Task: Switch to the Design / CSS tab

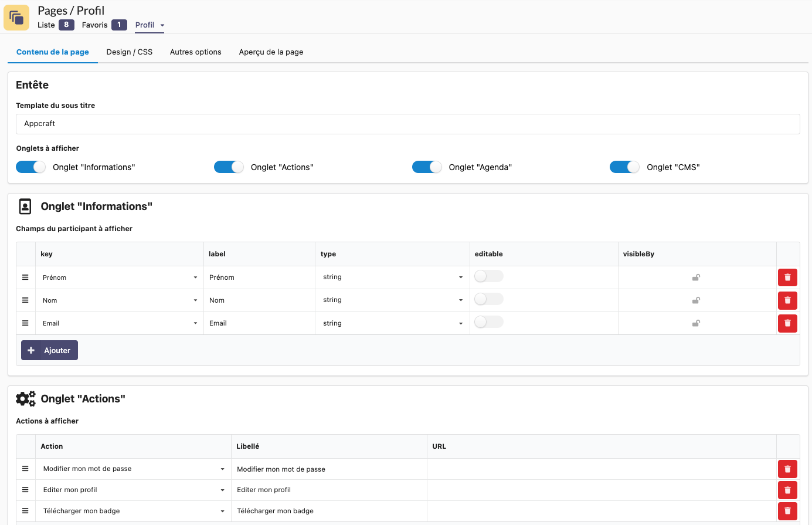Action: [x=130, y=52]
